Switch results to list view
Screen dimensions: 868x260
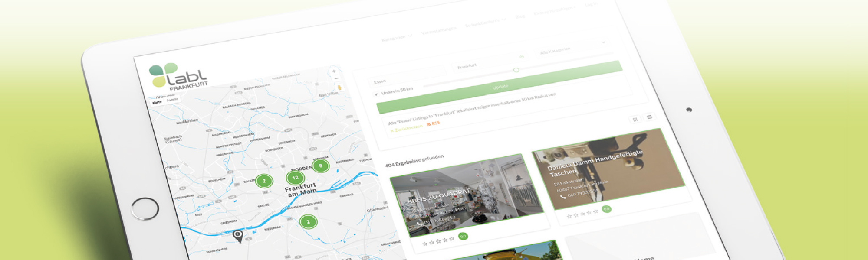point(649,117)
